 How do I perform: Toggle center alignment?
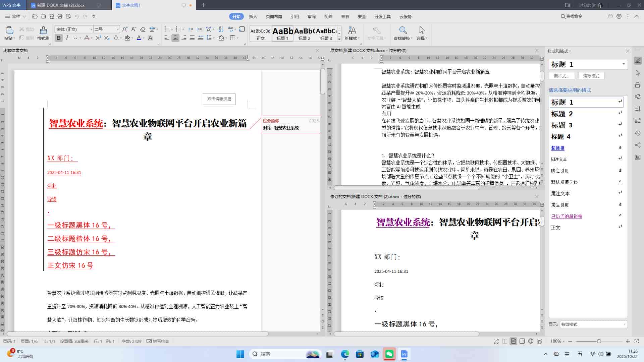(x=175, y=38)
